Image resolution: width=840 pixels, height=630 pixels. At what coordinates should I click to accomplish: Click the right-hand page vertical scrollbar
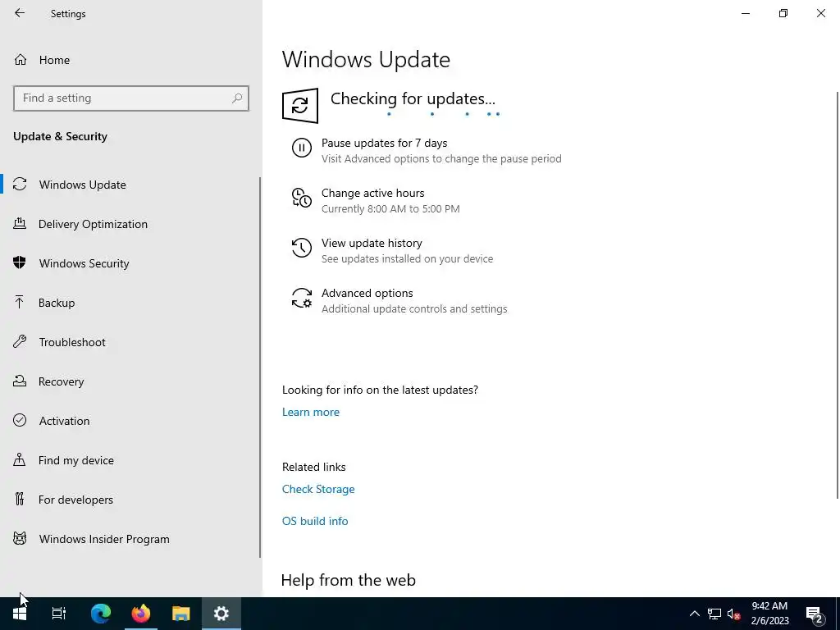click(838, 294)
